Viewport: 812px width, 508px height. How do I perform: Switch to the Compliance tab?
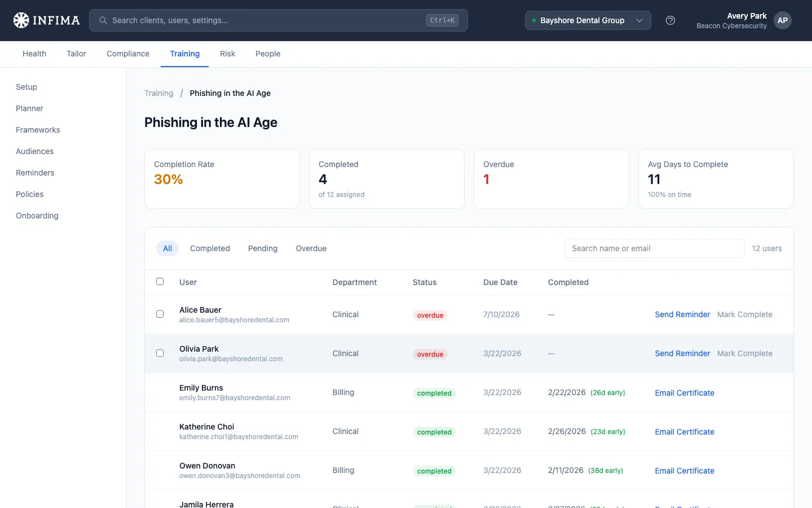pyautogui.click(x=128, y=54)
